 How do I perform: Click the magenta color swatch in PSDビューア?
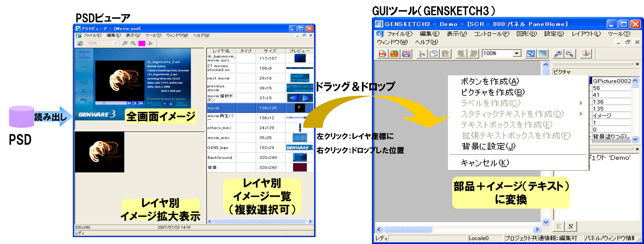pyautogui.click(x=142, y=43)
